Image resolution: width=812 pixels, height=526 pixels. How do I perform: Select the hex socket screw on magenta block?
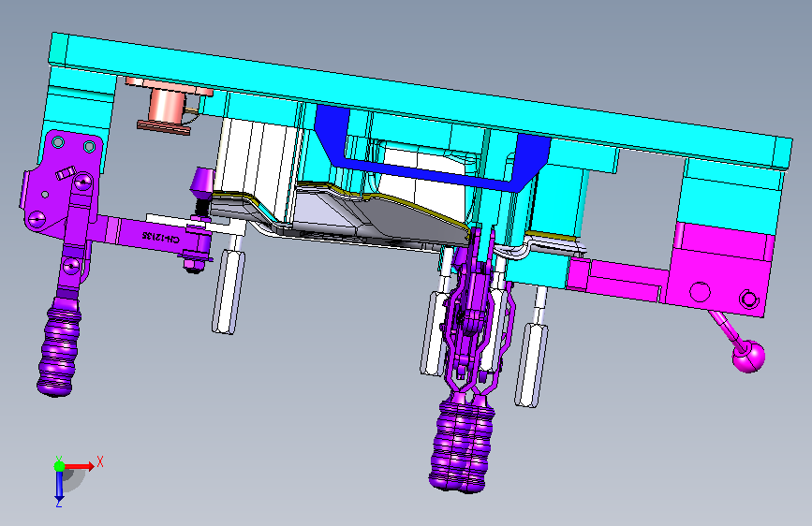point(747,299)
